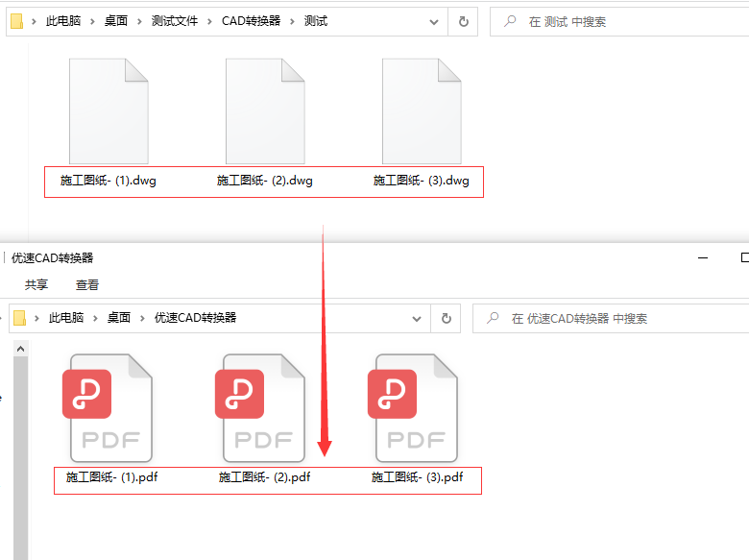Click the 施工图纸- (2).pdf filename label
The height and width of the screenshot is (560, 749).
[x=265, y=476]
